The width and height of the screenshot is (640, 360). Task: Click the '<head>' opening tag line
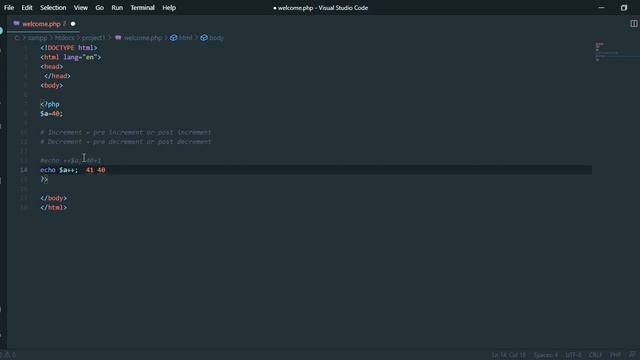pos(51,67)
